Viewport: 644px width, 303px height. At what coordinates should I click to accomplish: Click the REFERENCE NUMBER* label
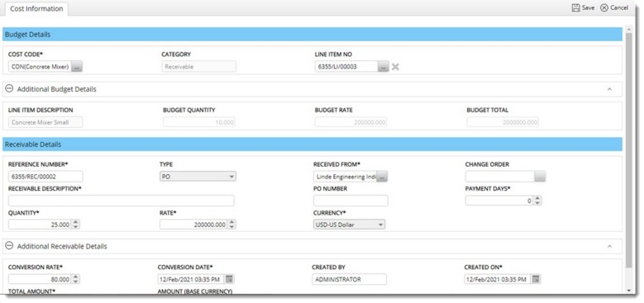tap(38, 164)
